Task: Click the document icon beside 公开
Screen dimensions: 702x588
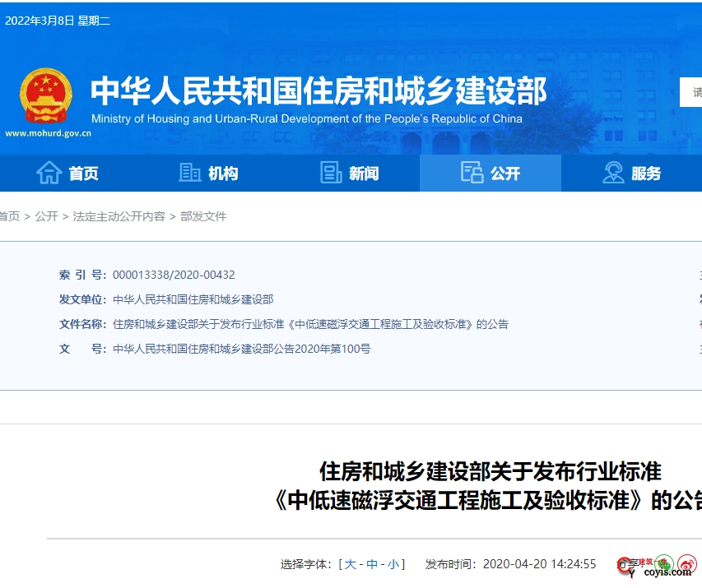Action: click(472, 173)
